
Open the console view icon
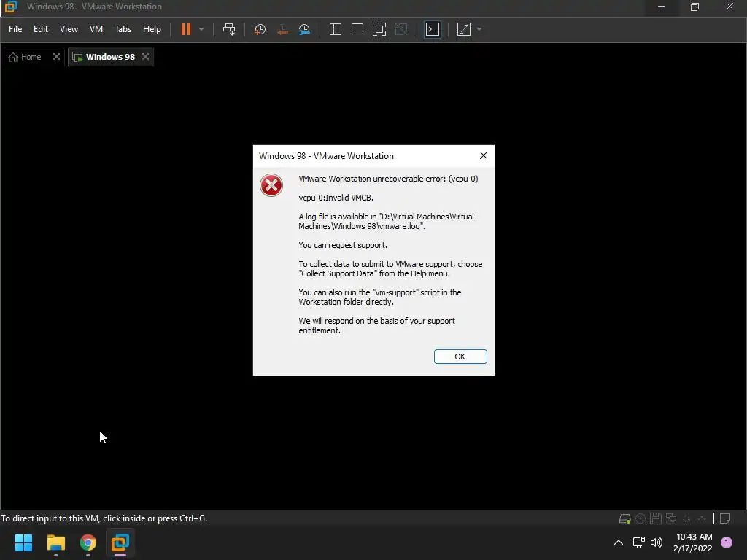(433, 29)
